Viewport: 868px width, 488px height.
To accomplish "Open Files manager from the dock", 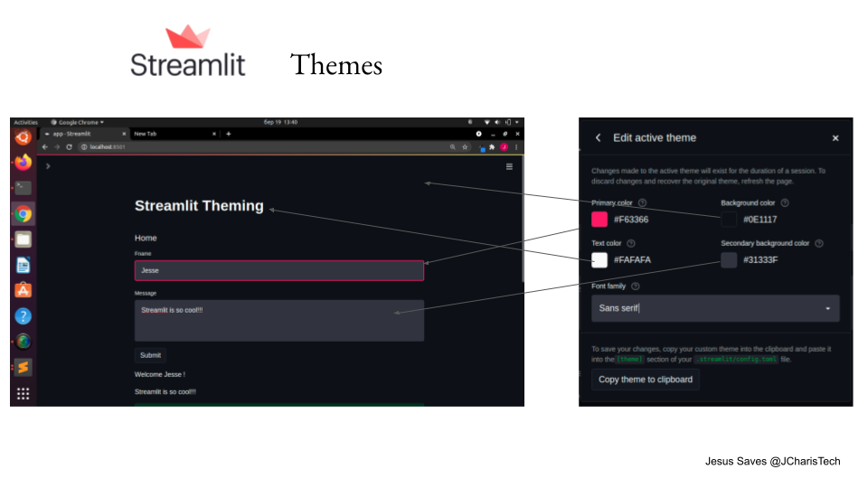I will point(24,239).
